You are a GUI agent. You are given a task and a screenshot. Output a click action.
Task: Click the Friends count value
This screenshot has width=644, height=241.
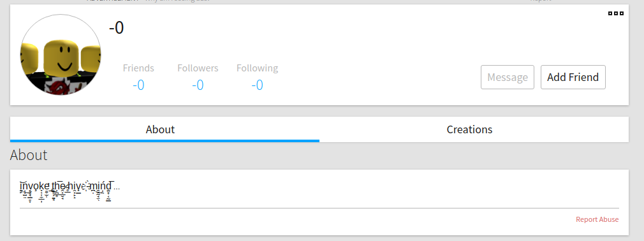click(138, 85)
